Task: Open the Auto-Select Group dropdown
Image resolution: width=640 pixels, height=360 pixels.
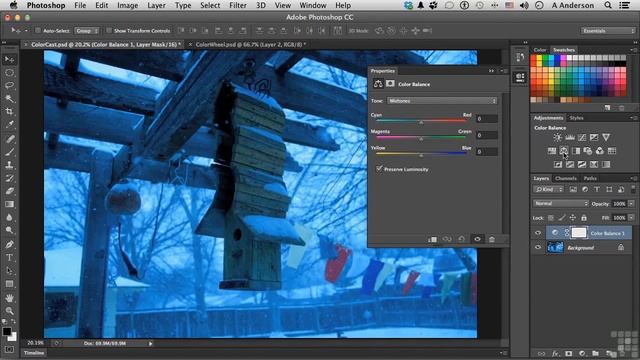Action: 87,31
